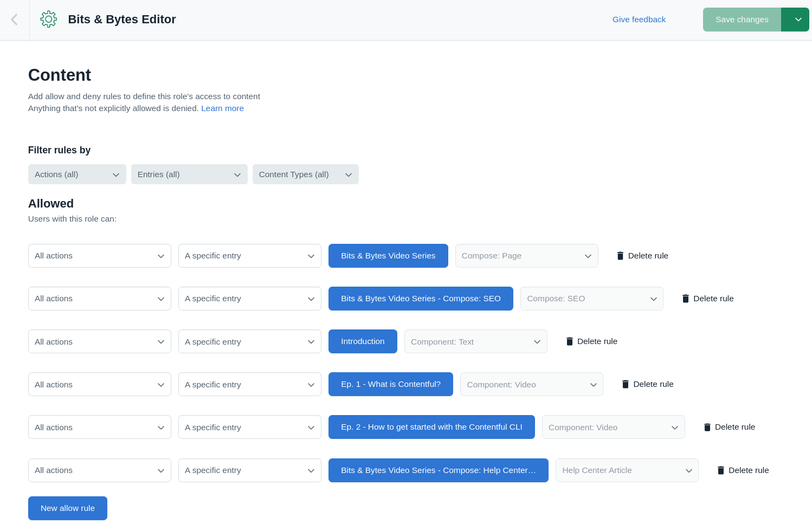Open the Learn more link
812x531 pixels.
tap(222, 108)
